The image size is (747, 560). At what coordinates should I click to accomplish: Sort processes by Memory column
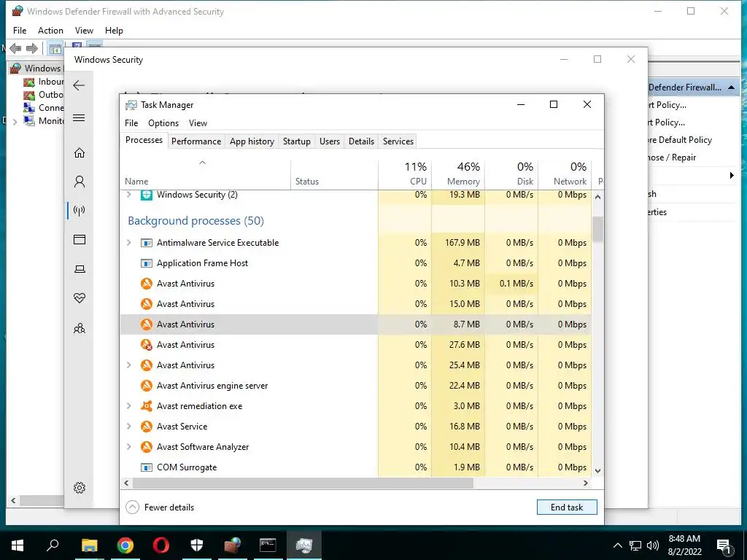[x=458, y=174]
